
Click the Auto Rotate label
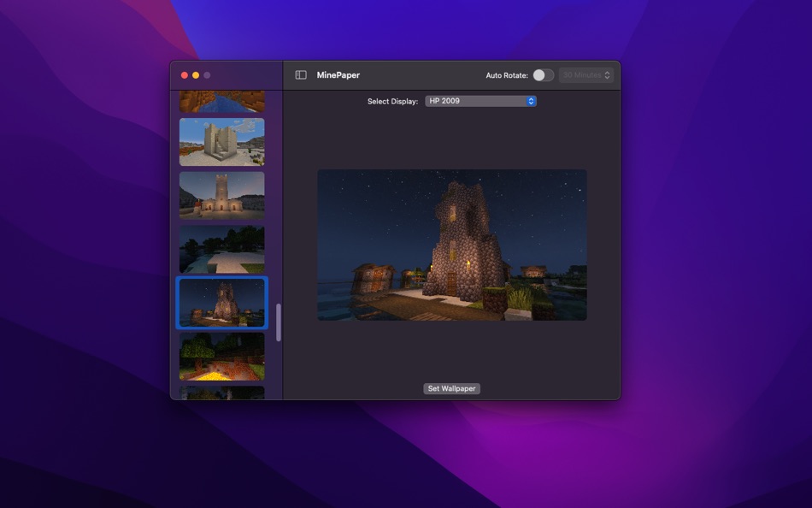(507, 75)
